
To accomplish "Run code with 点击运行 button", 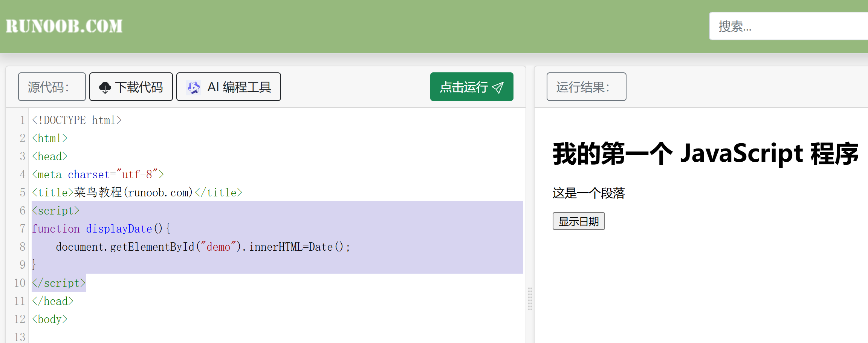I will tap(472, 87).
